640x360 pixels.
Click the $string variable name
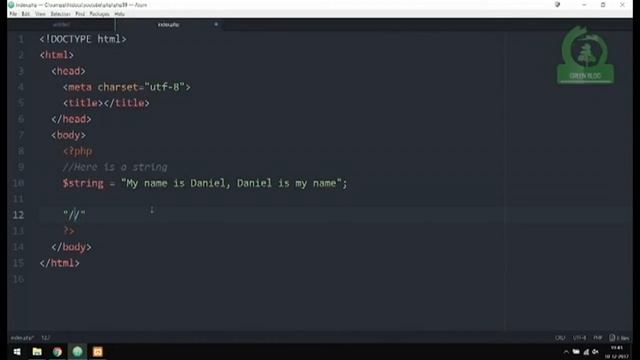(83, 183)
